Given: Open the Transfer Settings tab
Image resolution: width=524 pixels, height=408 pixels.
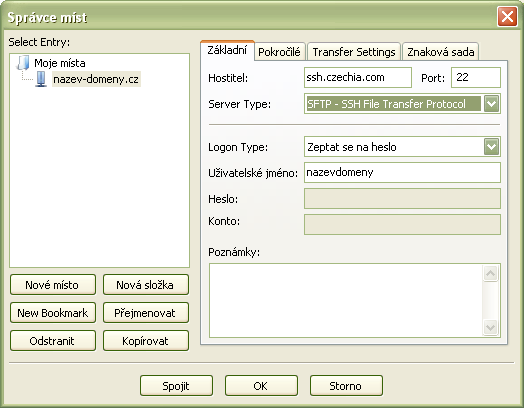Looking at the screenshot, I should 354,52.
